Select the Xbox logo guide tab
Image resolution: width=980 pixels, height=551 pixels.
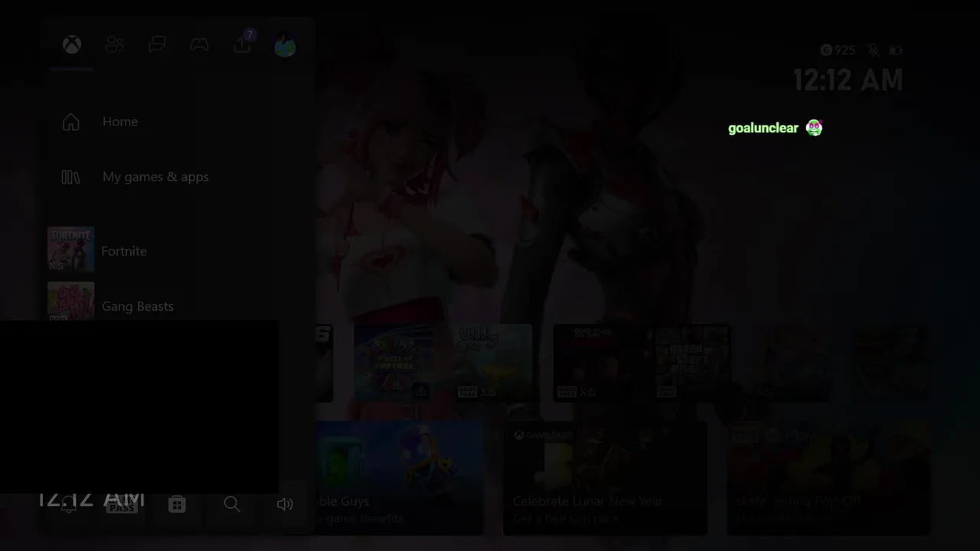(x=72, y=45)
